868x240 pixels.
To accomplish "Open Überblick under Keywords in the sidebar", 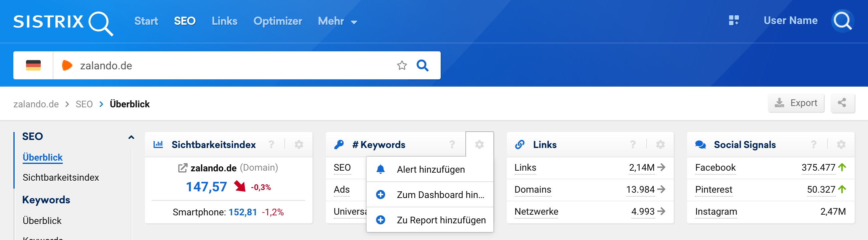I will click(x=42, y=220).
